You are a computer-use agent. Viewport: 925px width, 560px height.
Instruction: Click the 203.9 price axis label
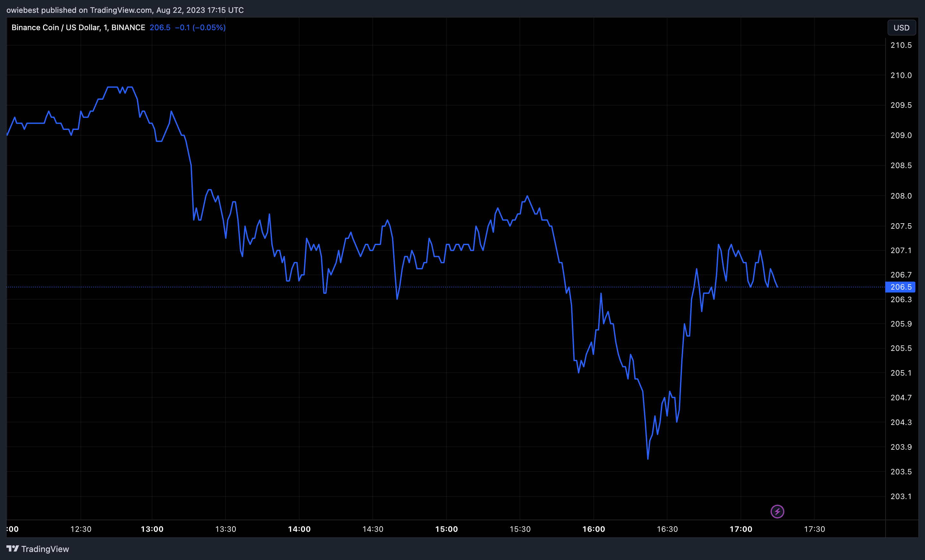click(901, 447)
